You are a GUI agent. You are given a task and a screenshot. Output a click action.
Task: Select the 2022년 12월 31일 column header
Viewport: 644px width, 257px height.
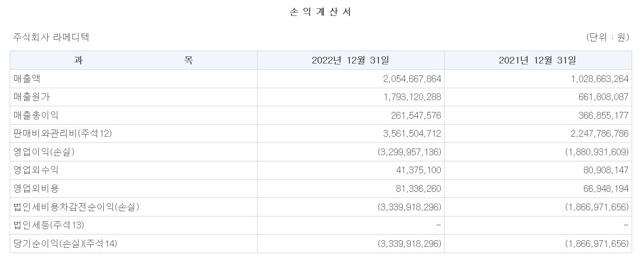point(351,60)
